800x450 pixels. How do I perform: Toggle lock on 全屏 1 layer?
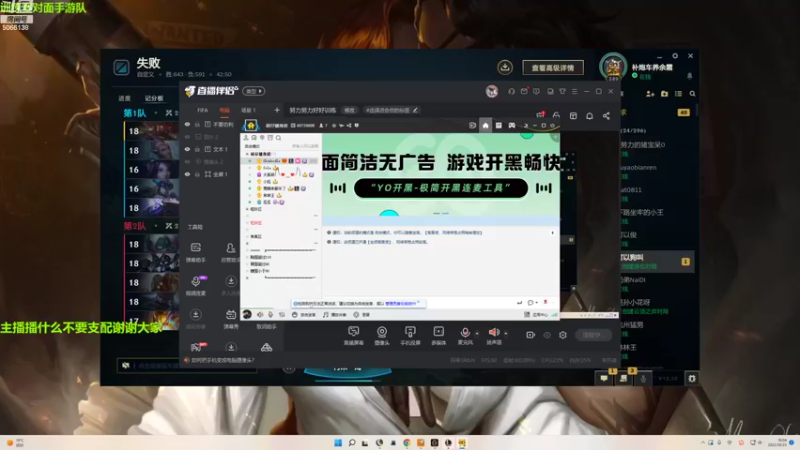197,174
